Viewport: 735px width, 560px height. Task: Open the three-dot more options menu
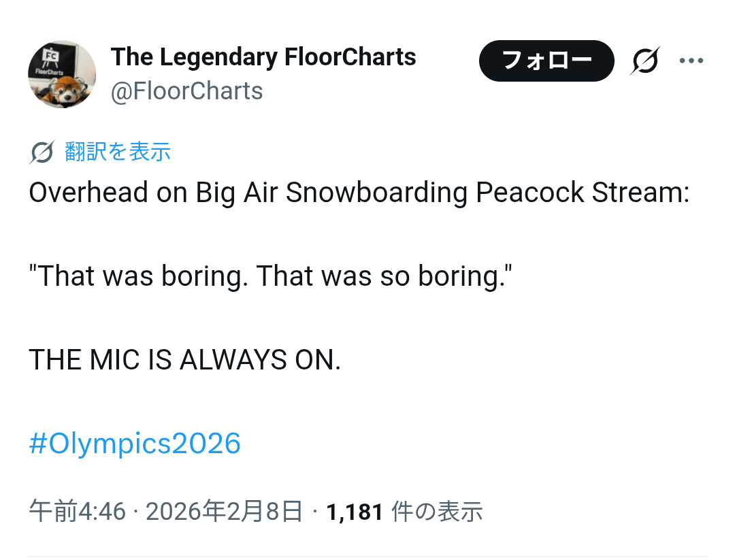tap(691, 61)
